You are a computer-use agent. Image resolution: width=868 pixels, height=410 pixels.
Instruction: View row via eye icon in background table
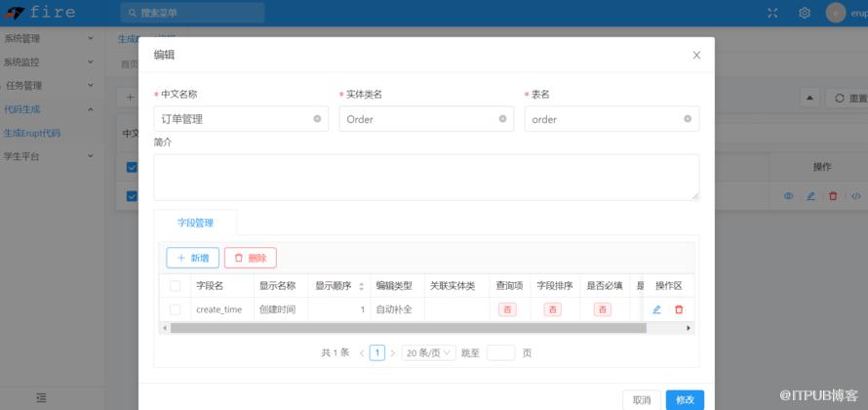point(788,196)
